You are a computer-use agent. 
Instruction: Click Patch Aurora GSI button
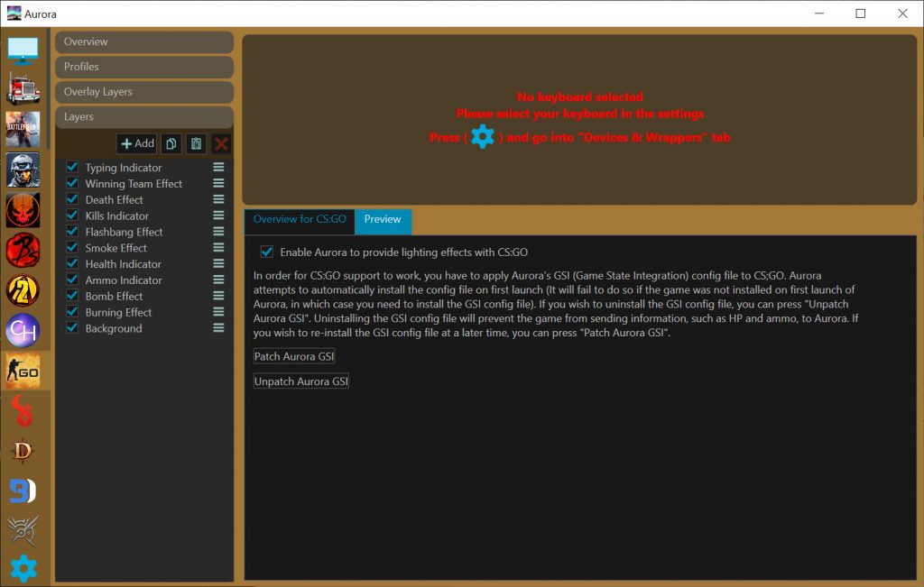coord(294,356)
